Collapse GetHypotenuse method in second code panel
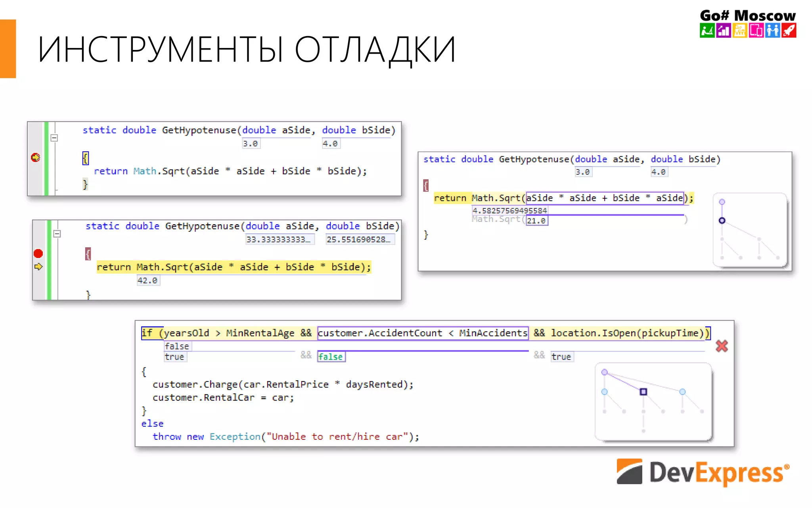The image size is (812, 508). tap(57, 234)
